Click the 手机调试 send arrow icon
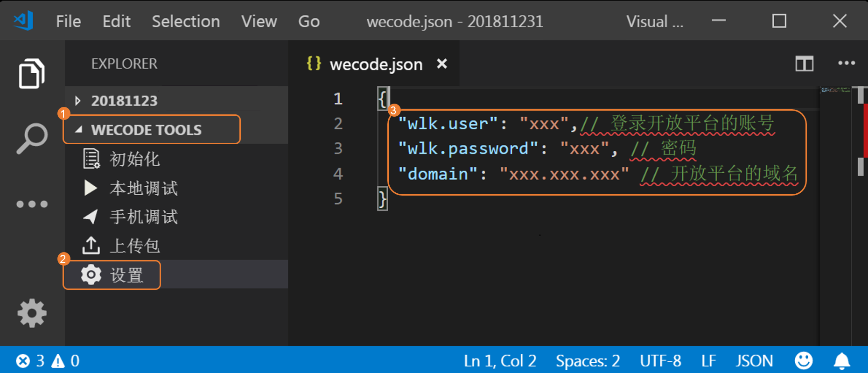Viewport: 868px width, 373px height. coord(91,216)
